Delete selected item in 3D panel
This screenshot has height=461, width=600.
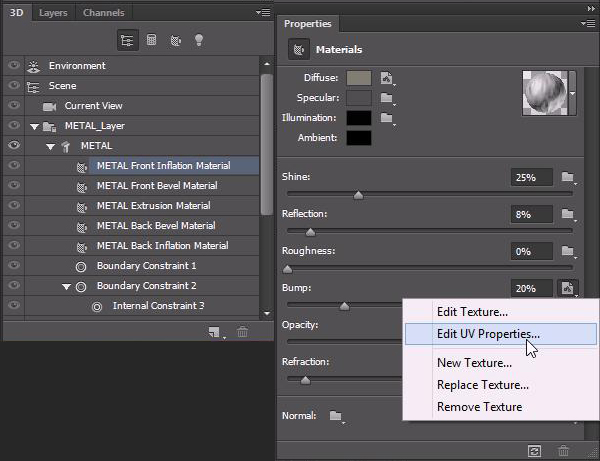(242, 332)
